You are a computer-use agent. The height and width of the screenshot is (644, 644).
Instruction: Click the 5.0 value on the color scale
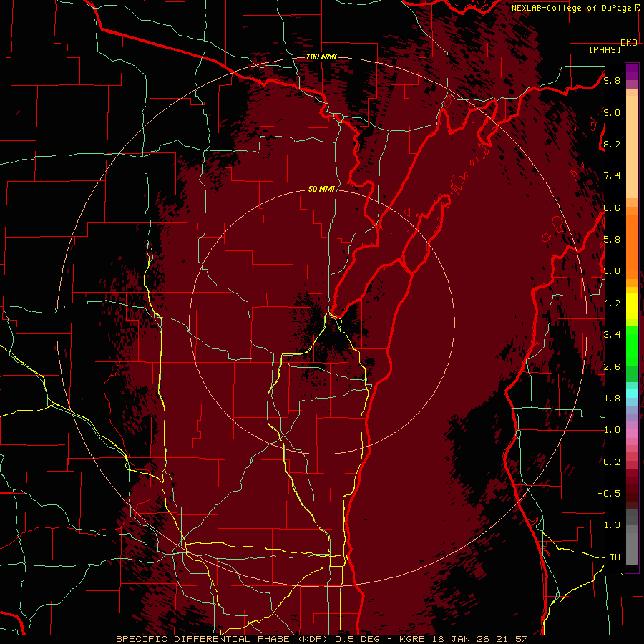[612, 271]
